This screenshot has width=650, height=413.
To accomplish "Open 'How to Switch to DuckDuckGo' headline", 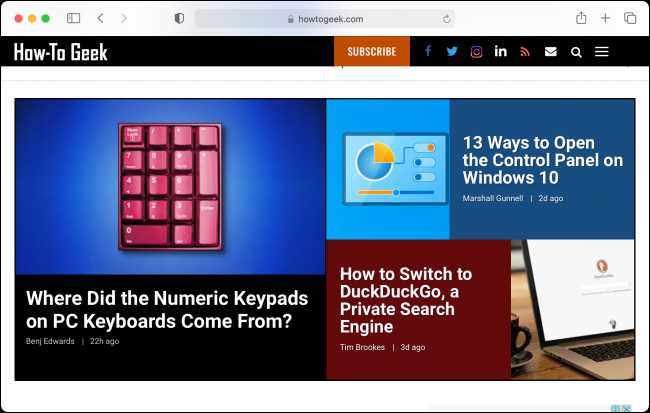I will click(406, 300).
